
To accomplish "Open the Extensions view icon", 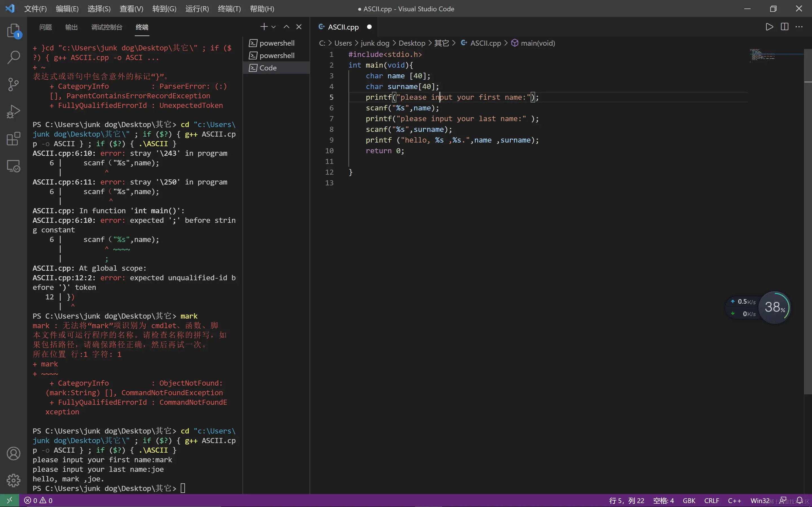I will point(14,139).
